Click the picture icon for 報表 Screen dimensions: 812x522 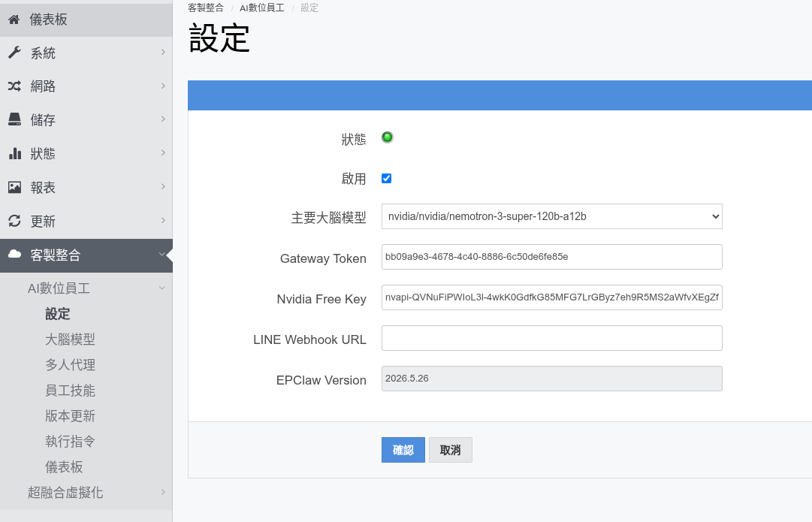click(14, 188)
